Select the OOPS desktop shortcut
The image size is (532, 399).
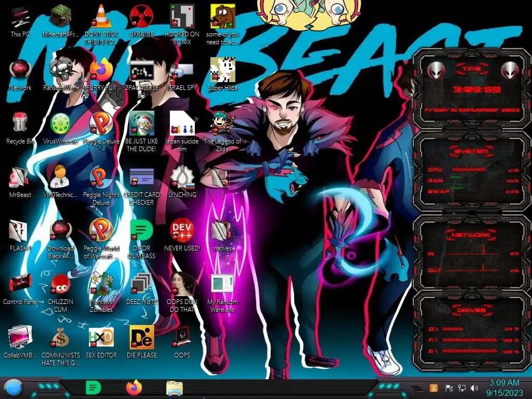click(x=182, y=343)
